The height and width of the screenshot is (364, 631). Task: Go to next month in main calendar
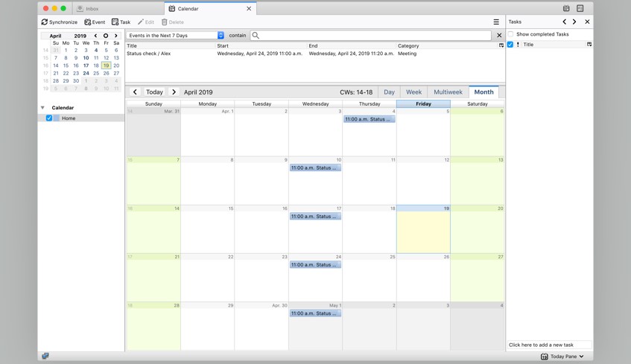174,92
